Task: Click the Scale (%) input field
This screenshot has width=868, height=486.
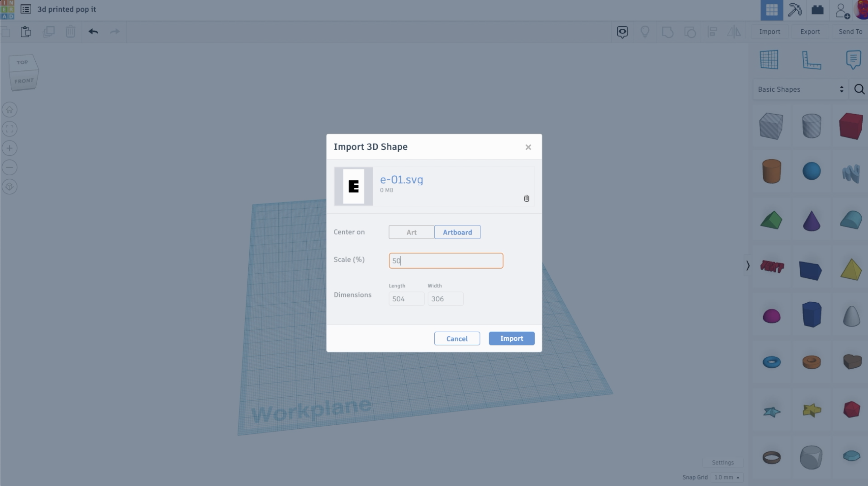Action: [446, 261]
